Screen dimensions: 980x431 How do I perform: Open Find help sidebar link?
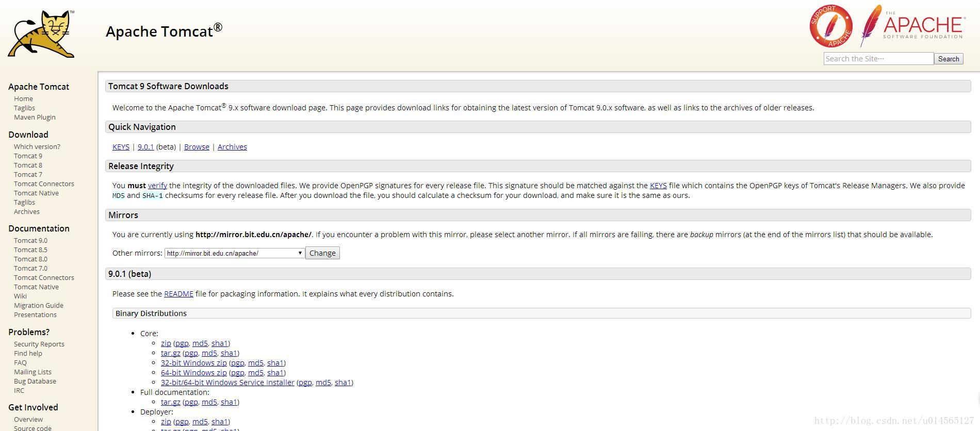click(28, 354)
